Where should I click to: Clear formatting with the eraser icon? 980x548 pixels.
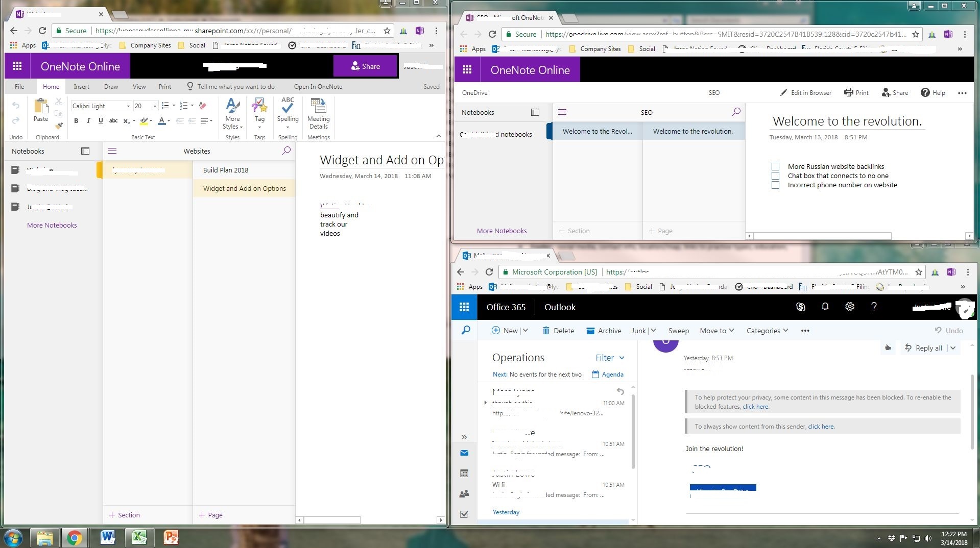coord(203,106)
